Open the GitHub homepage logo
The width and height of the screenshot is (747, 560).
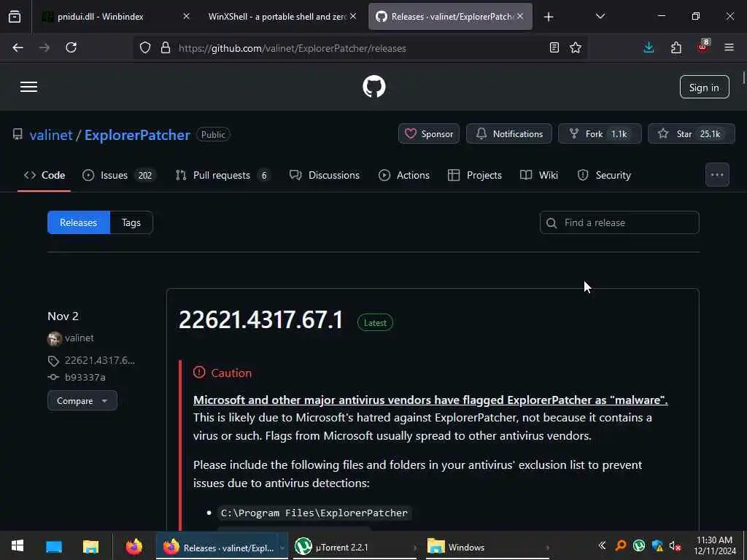374,87
